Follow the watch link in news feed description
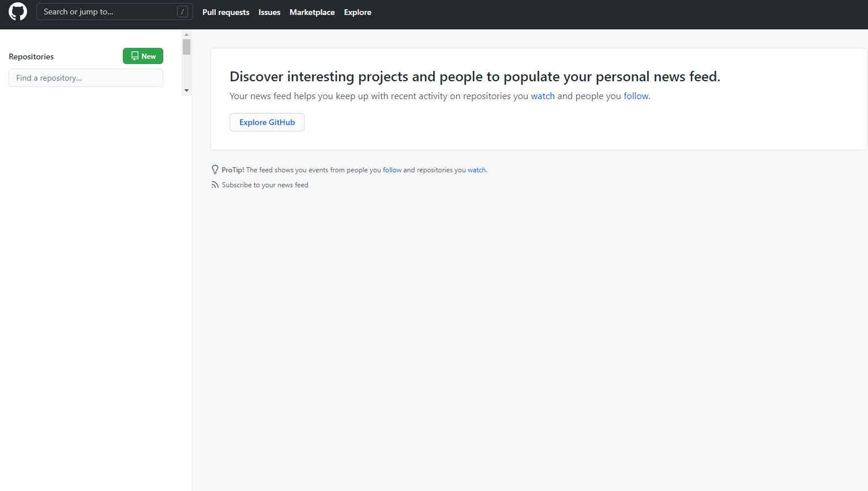The height and width of the screenshot is (491, 868). pyautogui.click(x=543, y=96)
